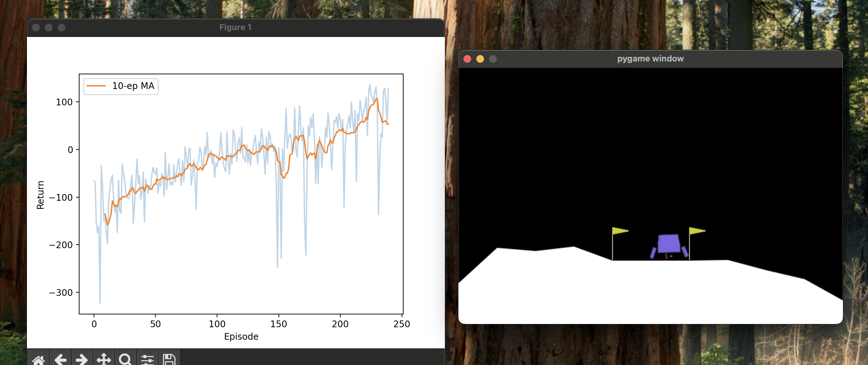Reset the plot to original home view
The height and width of the screenshot is (365, 868).
(x=38, y=359)
